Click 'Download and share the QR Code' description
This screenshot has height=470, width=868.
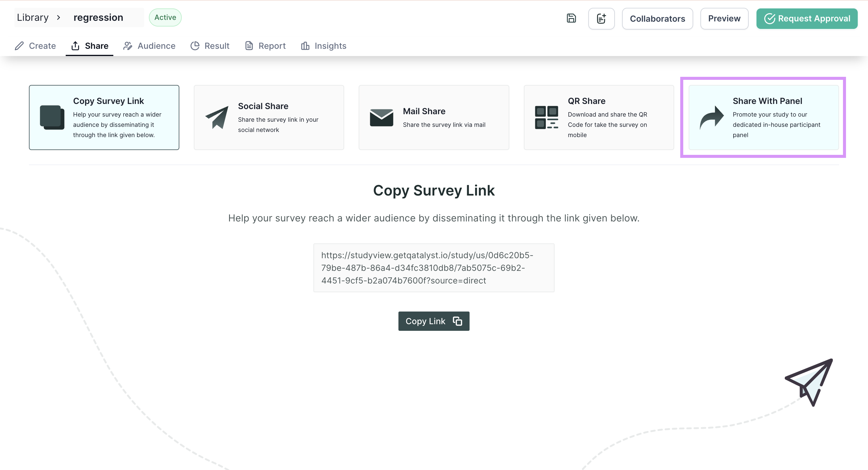click(x=607, y=125)
